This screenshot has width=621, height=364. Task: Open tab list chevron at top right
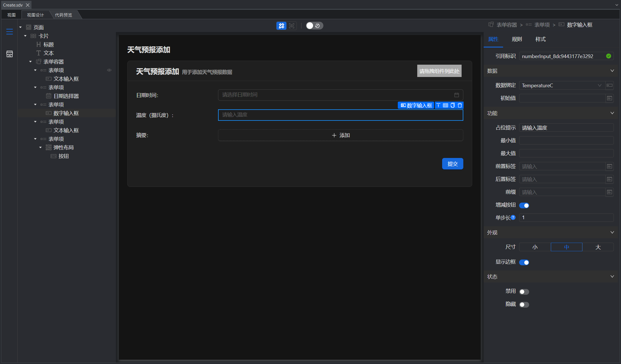point(617,5)
